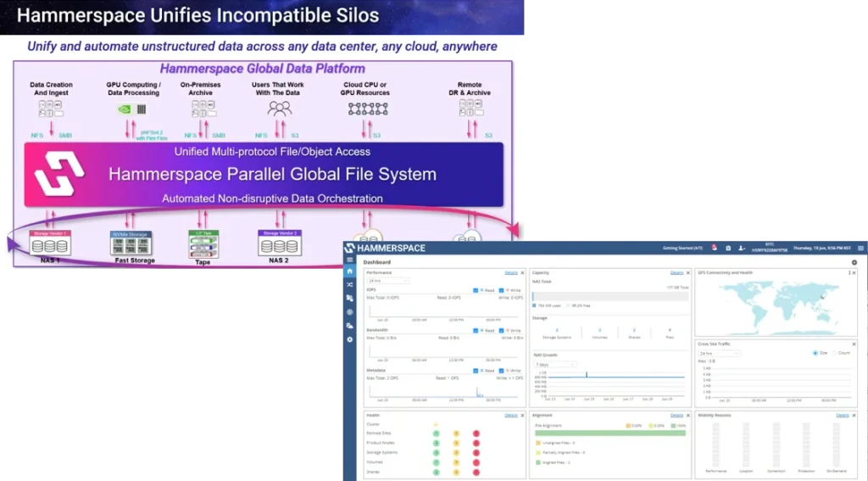
Task: Open the sidebar hamburger menu under the logo
Action: [349, 260]
